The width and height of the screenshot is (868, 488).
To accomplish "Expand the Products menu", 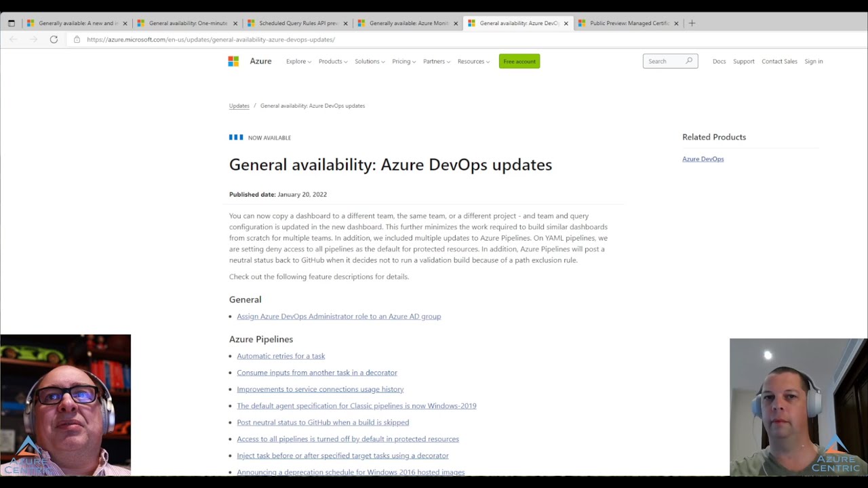I will [x=333, y=61].
